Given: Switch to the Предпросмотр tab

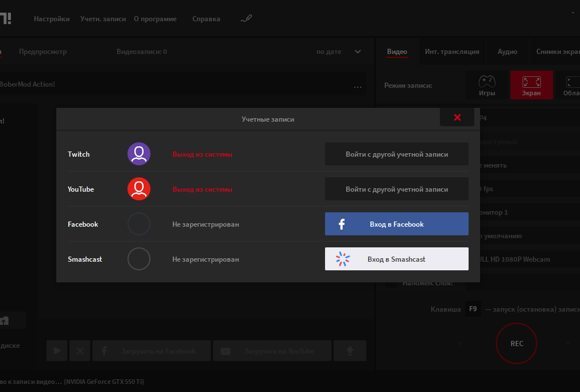Looking at the screenshot, I should (43, 52).
